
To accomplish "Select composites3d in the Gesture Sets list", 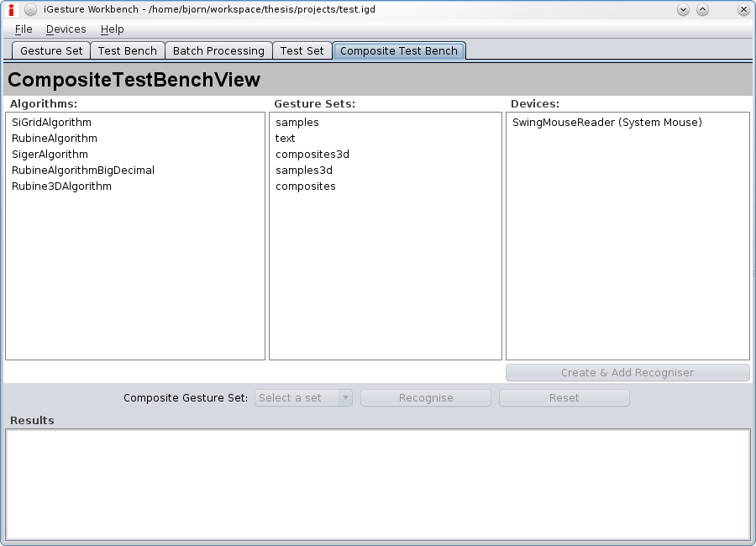I will tap(312, 155).
